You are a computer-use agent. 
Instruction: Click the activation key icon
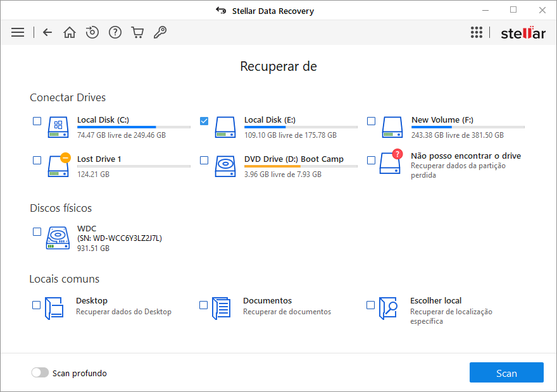160,32
